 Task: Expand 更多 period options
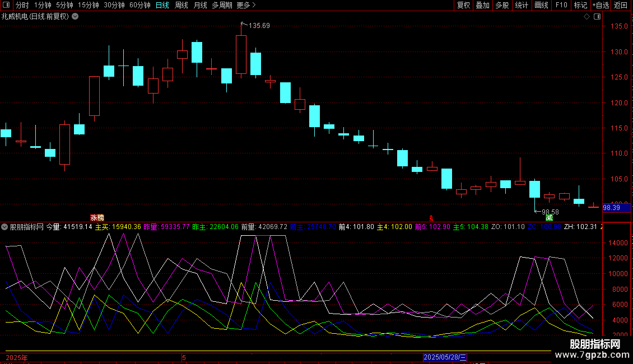click(x=246, y=5)
